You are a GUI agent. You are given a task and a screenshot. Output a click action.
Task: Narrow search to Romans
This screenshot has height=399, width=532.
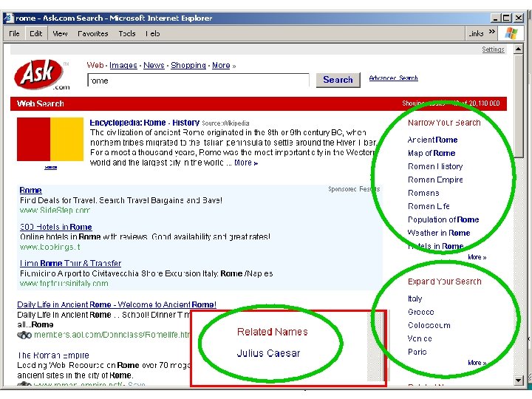pos(423,193)
